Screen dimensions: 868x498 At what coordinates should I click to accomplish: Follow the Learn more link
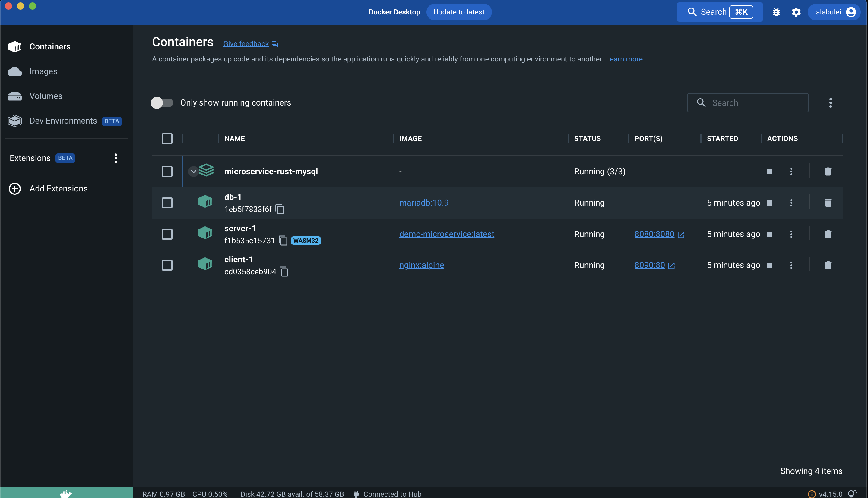coord(624,59)
